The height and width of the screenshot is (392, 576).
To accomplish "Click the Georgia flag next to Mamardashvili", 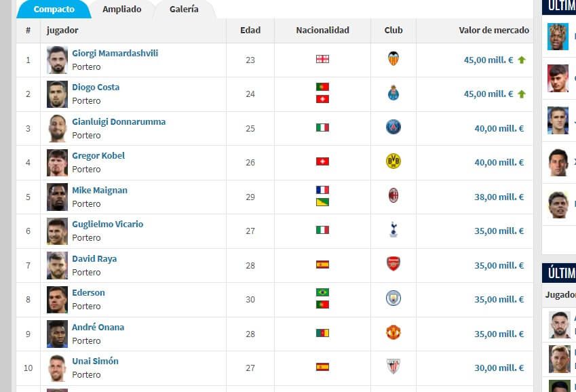I will coord(322,60).
